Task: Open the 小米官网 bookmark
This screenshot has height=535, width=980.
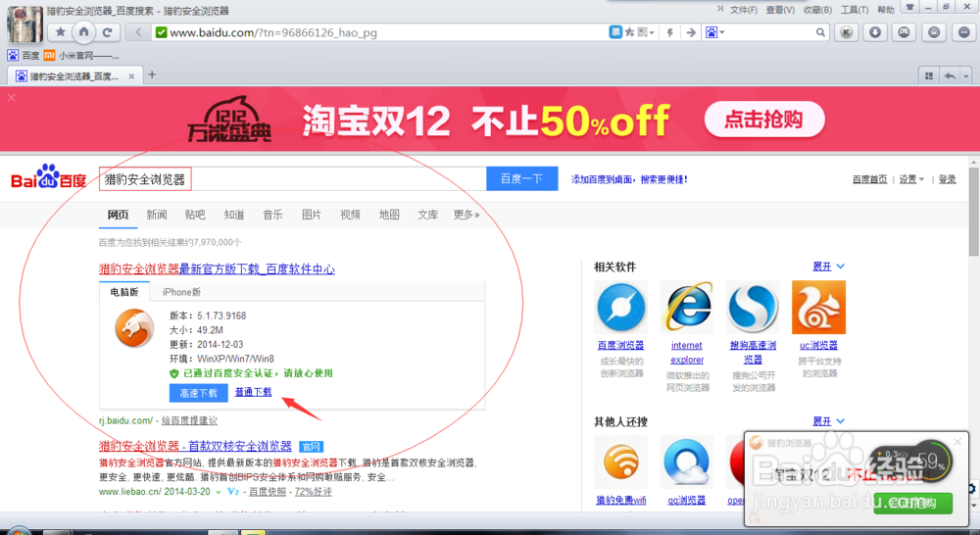Action: 81,56
